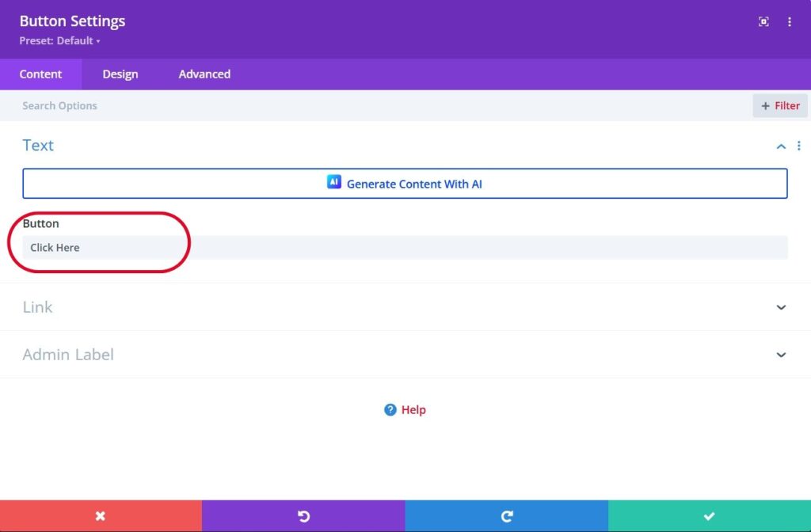811x532 pixels.
Task: Undo the last change
Action: 303,516
